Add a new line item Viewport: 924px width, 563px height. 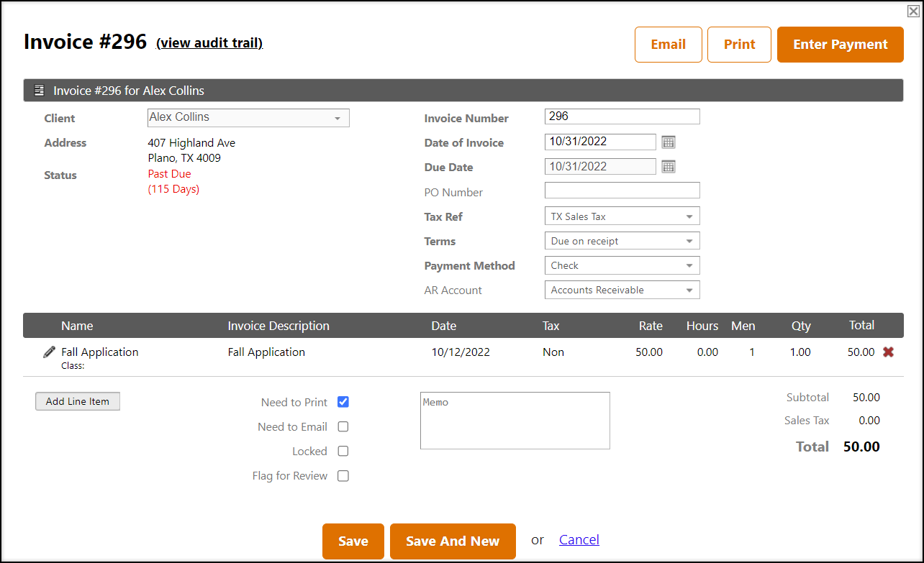click(77, 400)
